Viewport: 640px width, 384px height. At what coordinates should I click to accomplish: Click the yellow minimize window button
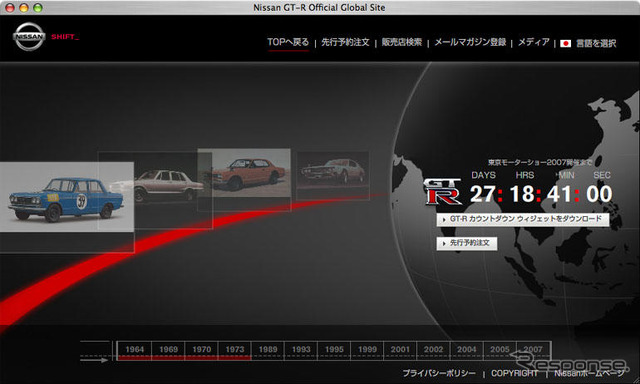(x=24, y=8)
